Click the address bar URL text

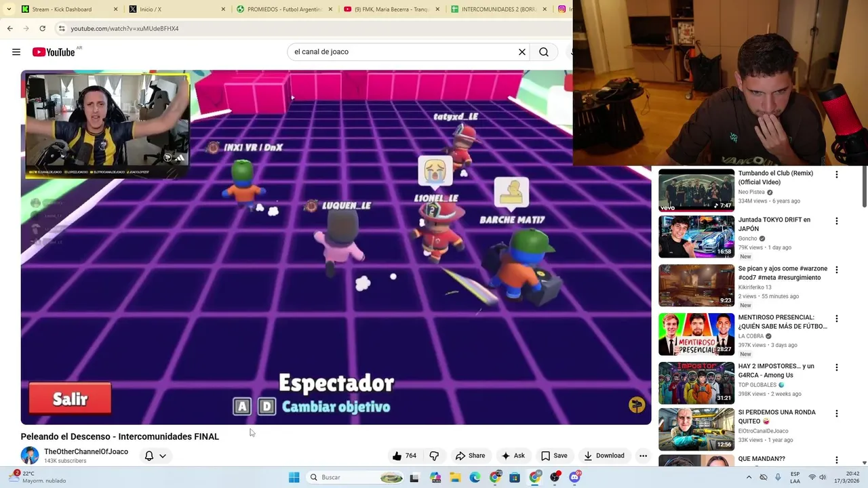tap(125, 28)
